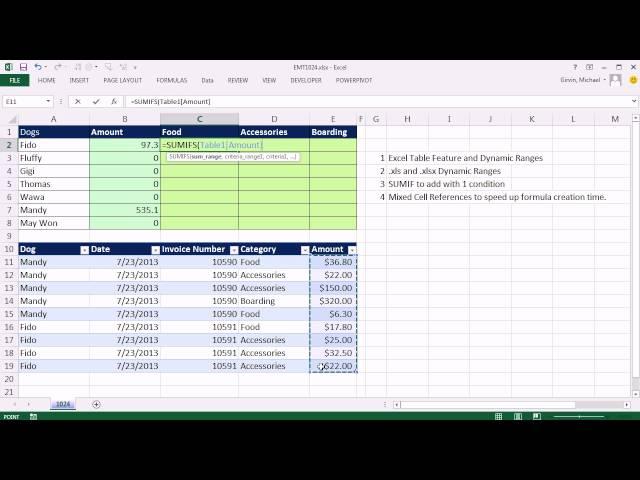Switch to Page Break Preview icon
This screenshot has height=480, width=640.
(x=537, y=416)
